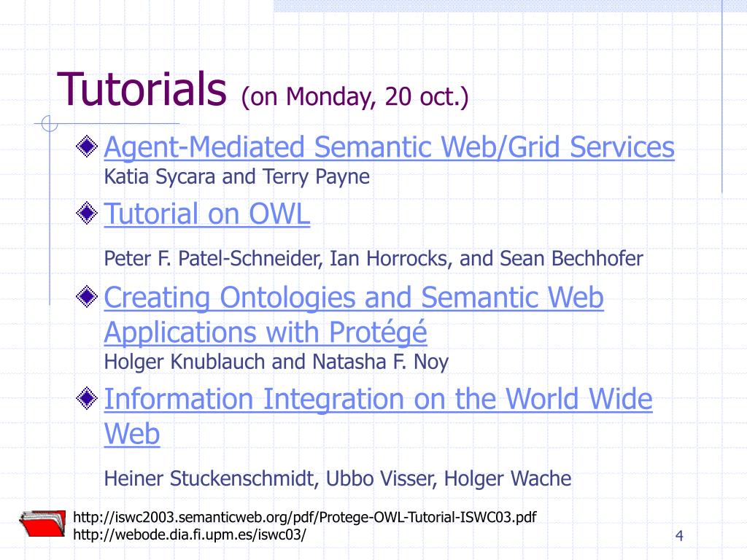Select 'Holger Knublauch and Natasha F. Noy'
747x560 pixels.
[x=276, y=362]
